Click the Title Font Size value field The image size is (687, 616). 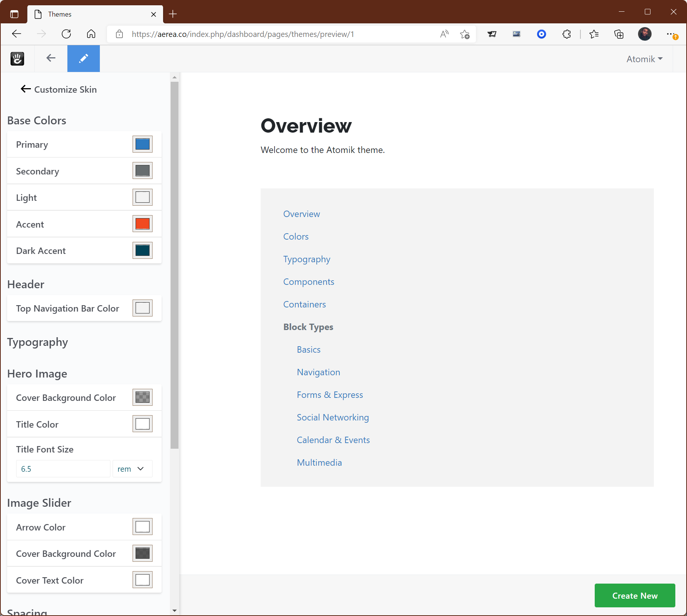pyautogui.click(x=63, y=469)
